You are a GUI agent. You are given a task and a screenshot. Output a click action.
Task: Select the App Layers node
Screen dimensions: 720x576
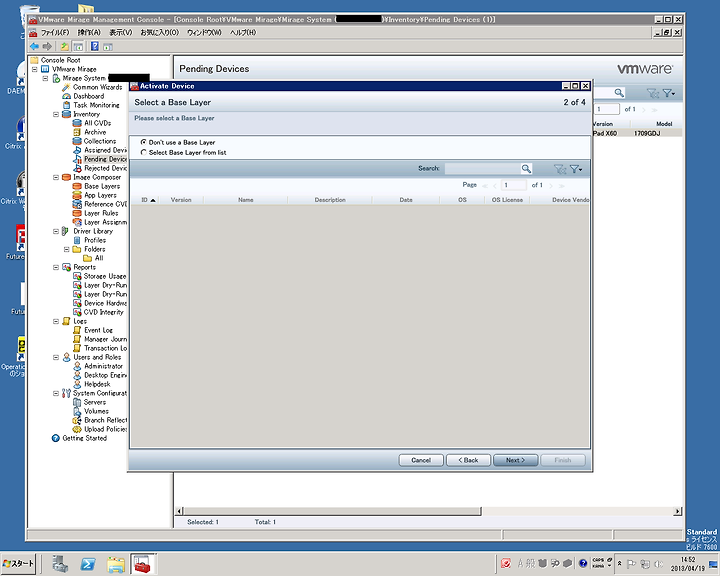[100, 195]
